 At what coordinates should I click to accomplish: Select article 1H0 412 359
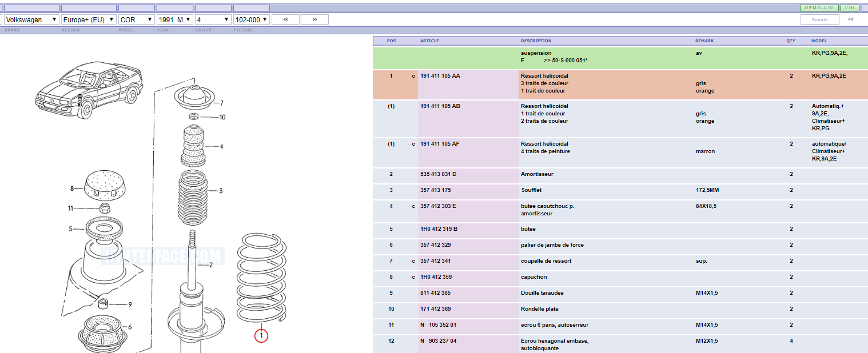(436, 276)
